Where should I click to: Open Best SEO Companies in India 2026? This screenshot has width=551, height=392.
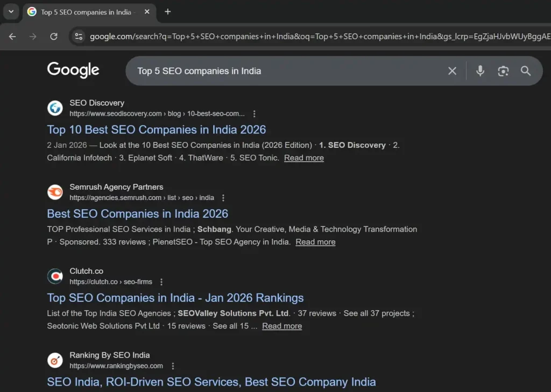pyautogui.click(x=137, y=213)
